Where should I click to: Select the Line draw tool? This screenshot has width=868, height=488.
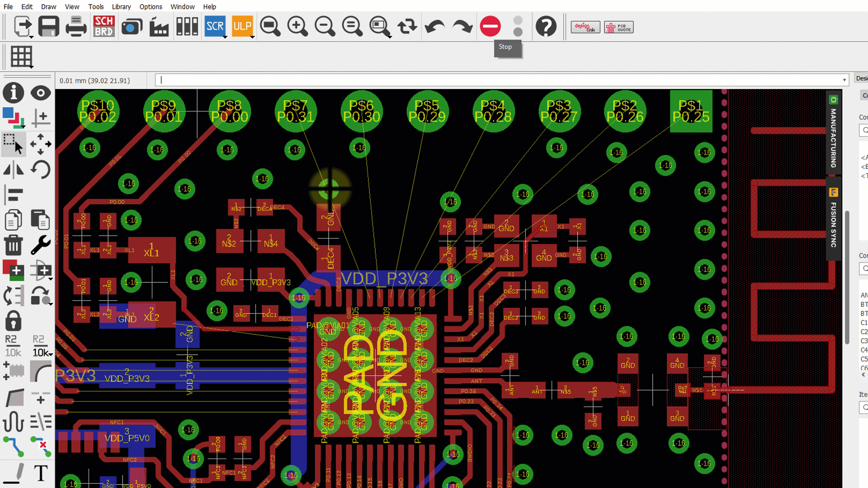[14, 473]
